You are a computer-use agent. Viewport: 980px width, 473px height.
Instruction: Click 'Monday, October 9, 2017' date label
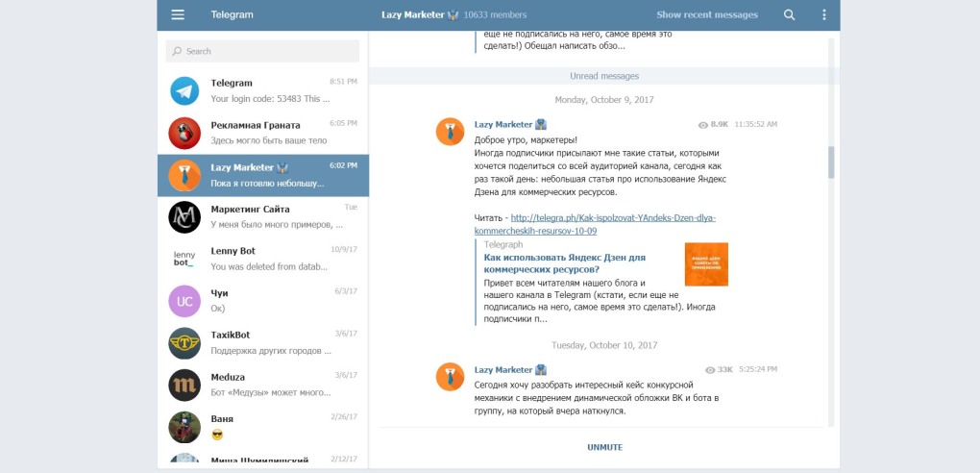603,100
